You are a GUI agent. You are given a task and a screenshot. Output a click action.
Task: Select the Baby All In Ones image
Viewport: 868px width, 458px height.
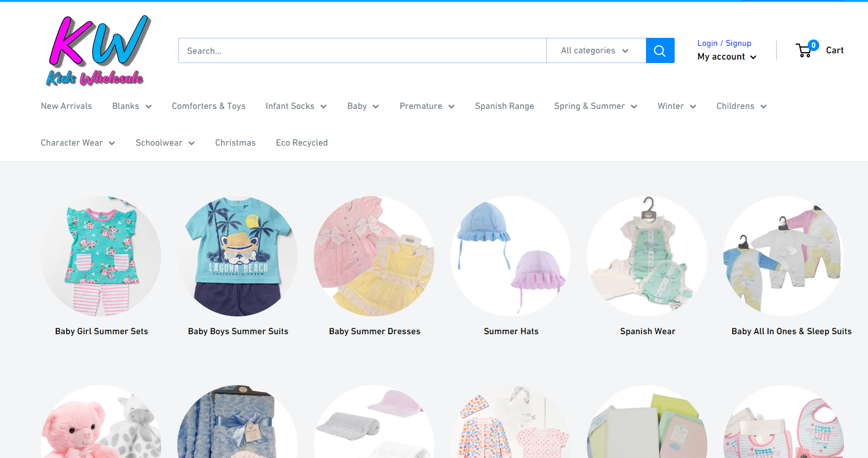pos(784,256)
